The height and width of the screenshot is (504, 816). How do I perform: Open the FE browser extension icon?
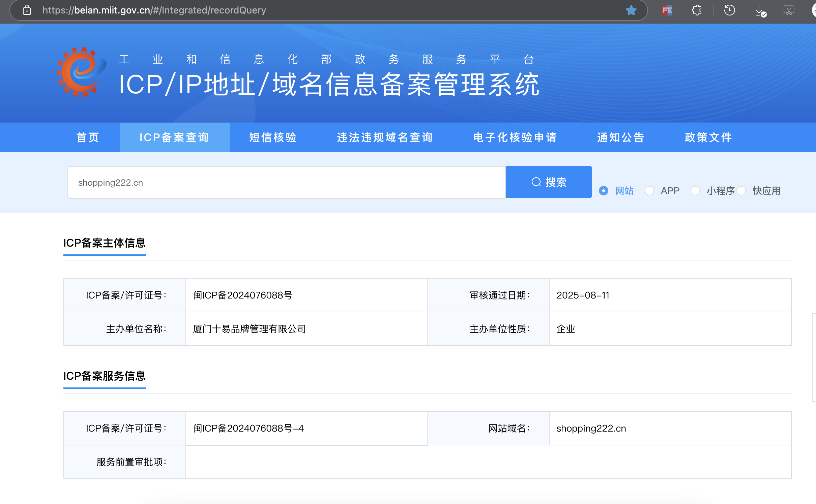click(x=667, y=10)
